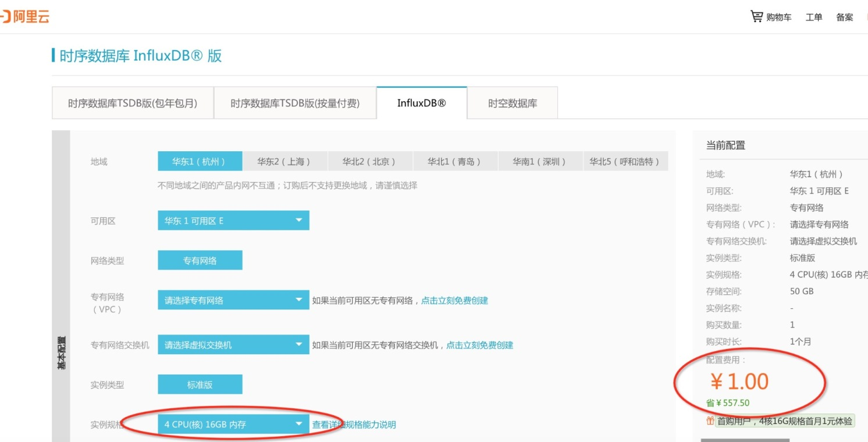Expand the 请选择虚拟交换机 dropdown
This screenshot has width=868, height=442.
(233, 344)
